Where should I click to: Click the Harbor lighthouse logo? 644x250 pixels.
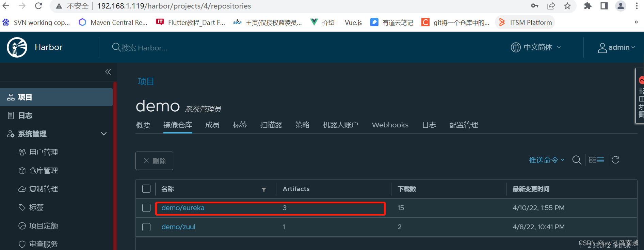point(17,47)
